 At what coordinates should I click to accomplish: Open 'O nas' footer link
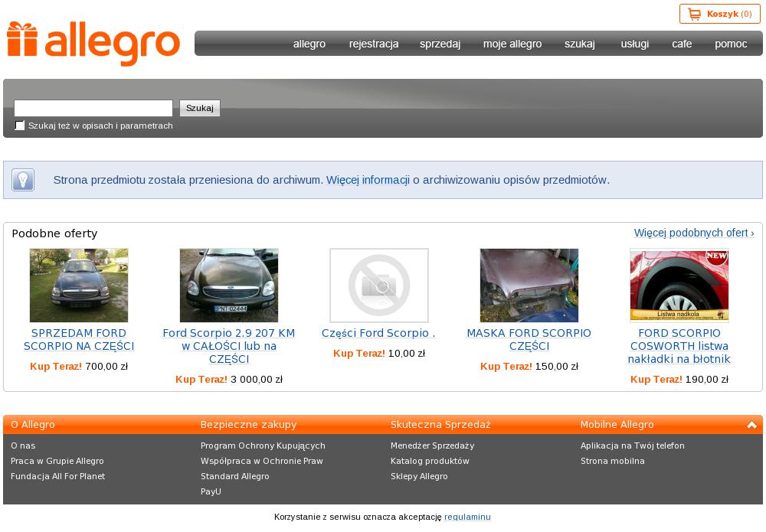point(23,446)
